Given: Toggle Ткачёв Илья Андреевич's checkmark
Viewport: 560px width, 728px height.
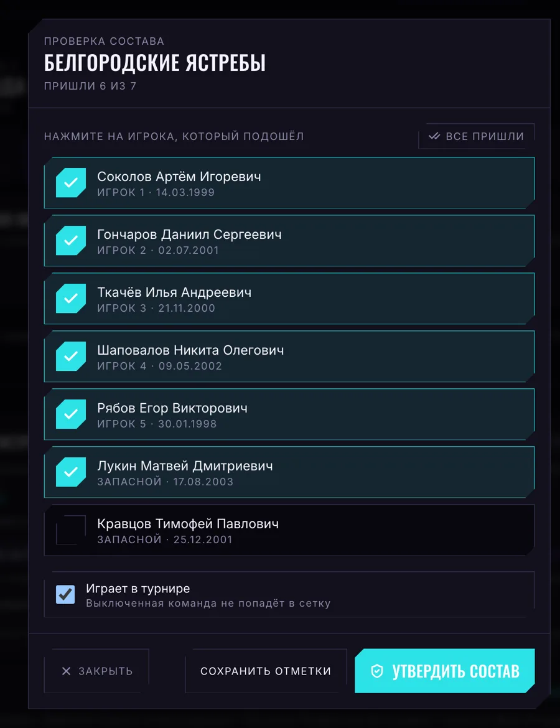Looking at the screenshot, I should (71, 299).
